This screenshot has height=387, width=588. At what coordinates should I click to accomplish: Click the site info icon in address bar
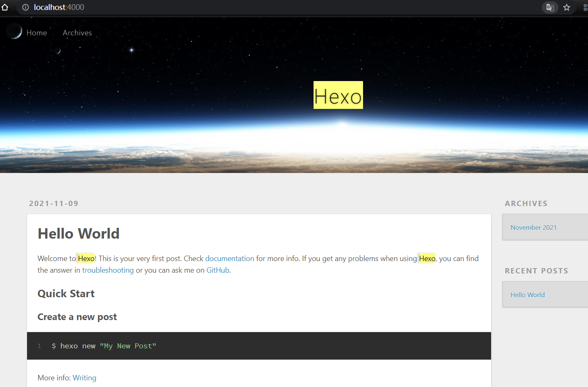pyautogui.click(x=25, y=7)
